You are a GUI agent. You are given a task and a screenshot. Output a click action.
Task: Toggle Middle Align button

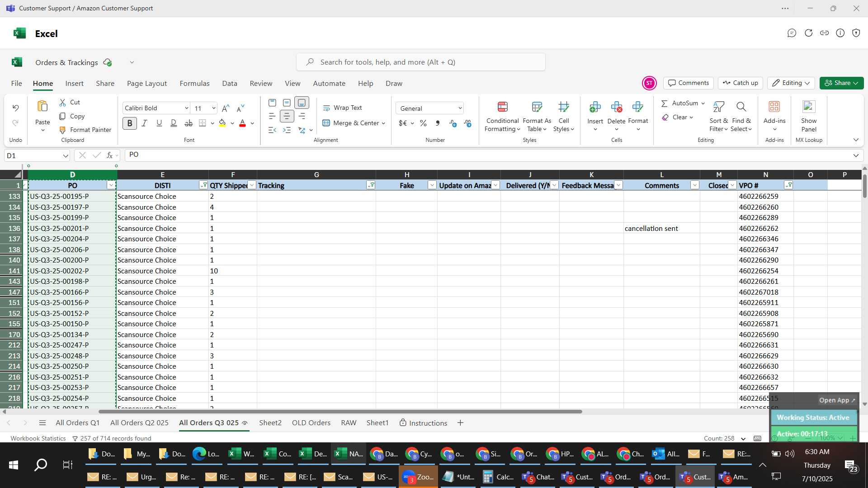click(287, 103)
